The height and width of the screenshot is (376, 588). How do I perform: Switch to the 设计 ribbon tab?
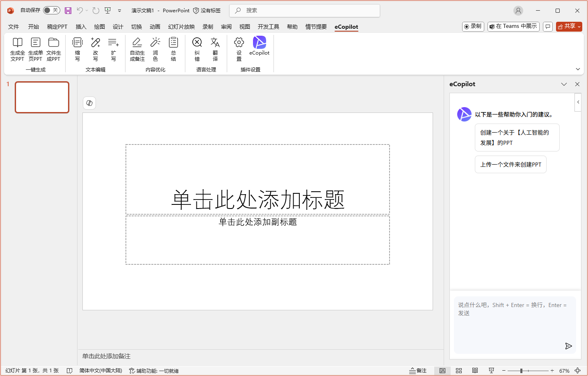point(118,27)
